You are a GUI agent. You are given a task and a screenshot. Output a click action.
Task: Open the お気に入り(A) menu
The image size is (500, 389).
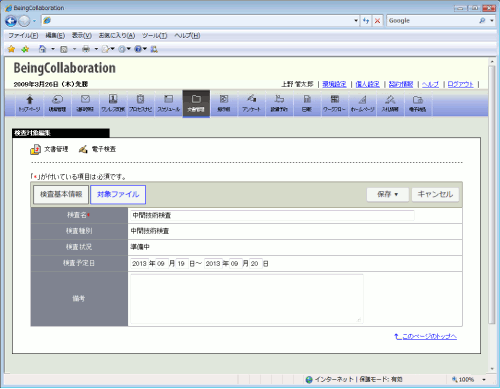[117, 36]
